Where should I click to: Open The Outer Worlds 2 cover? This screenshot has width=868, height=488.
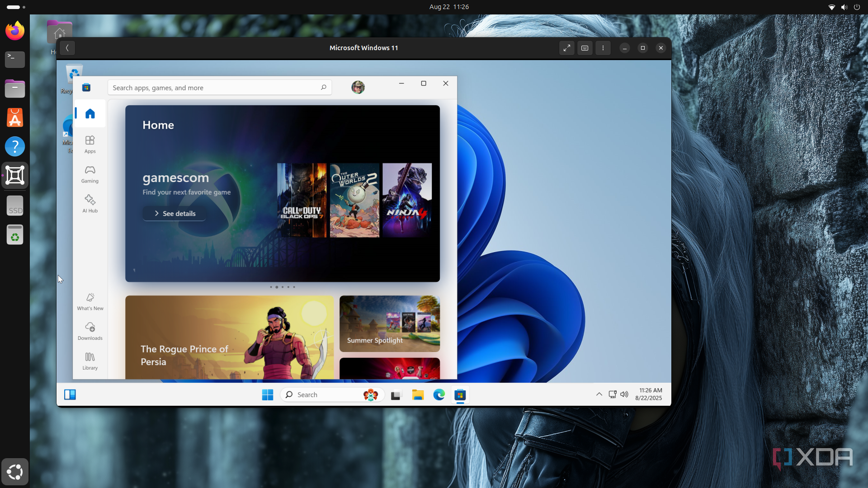354,200
